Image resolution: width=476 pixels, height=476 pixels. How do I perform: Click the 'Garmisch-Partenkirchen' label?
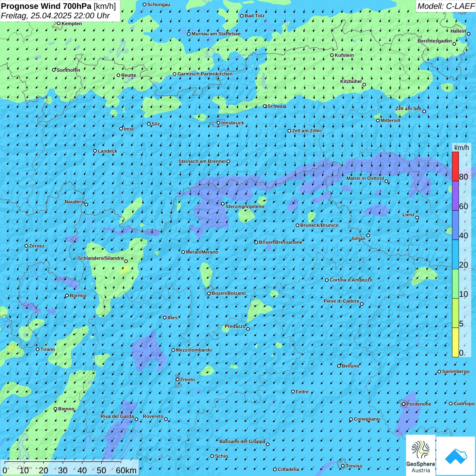205,74
